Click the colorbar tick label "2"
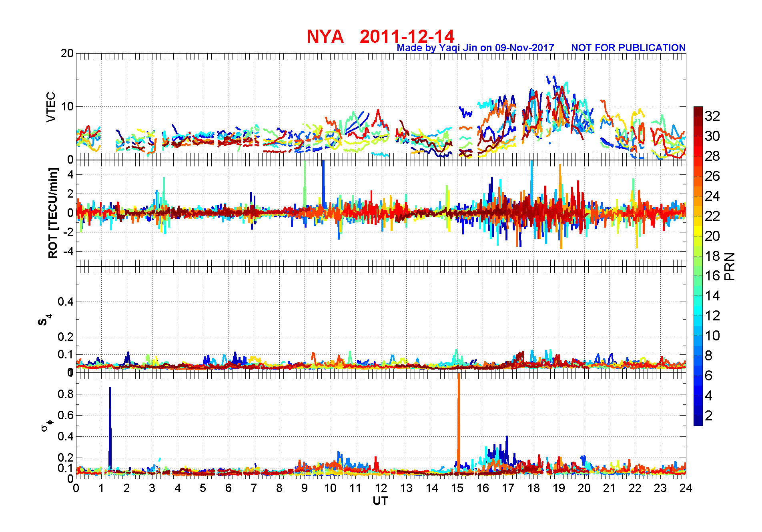This screenshot has height=532, width=762. click(x=709, y=416)
